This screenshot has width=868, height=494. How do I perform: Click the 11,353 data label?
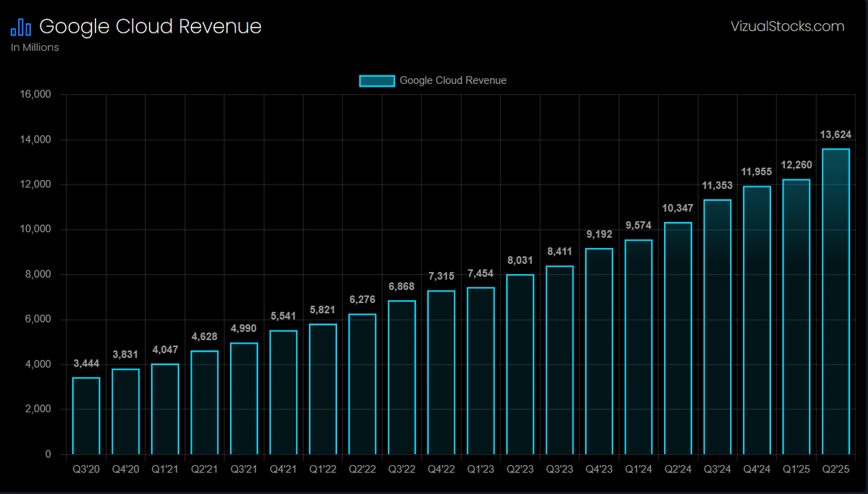click(717, 185)
